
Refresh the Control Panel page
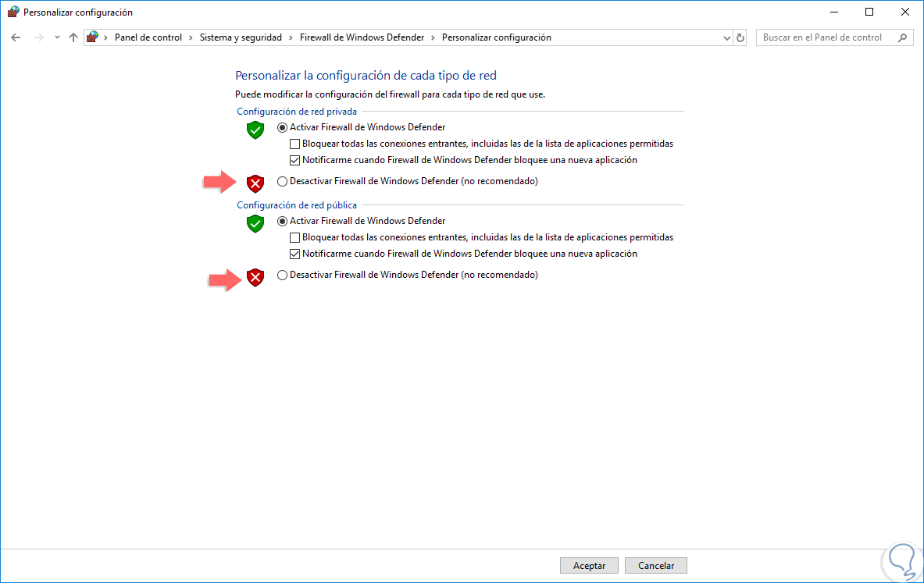coord(740,37)
